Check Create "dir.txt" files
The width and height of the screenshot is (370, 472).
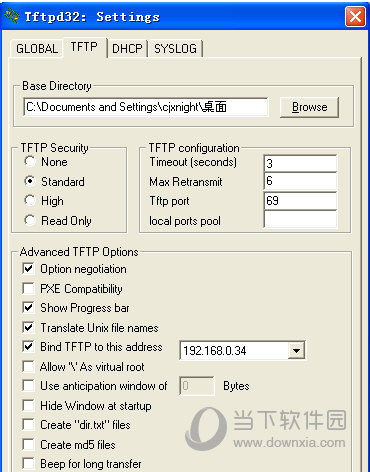(x=28, y=425)
